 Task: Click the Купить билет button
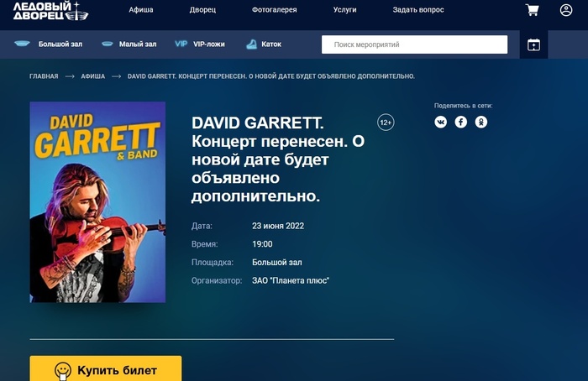106,368
